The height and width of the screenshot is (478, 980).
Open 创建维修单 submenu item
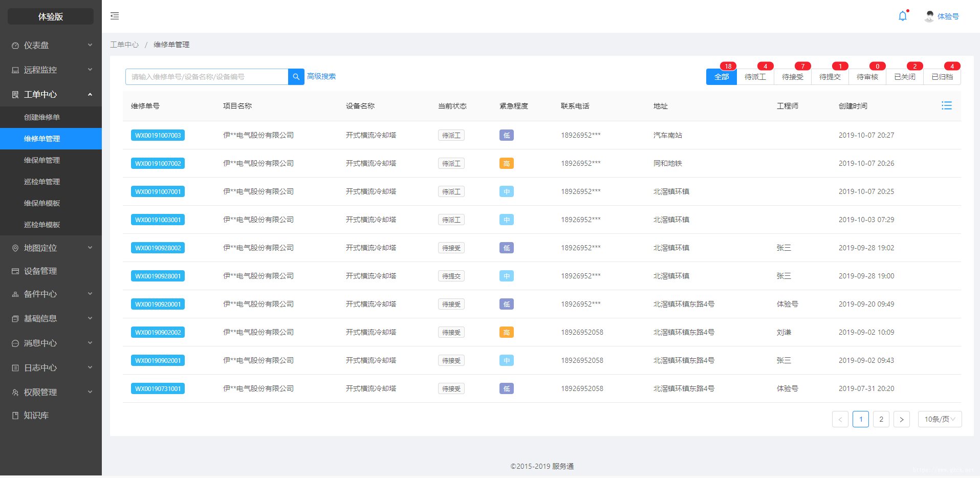(51, 117)
